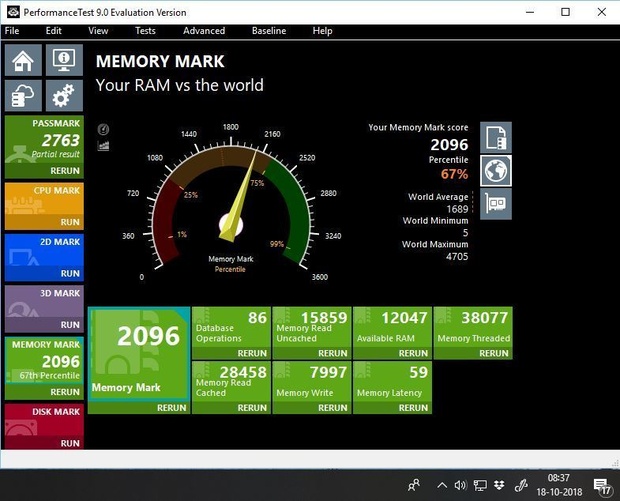The height and width of the screenshot is (501, 620).
Task: Open the 3D Mark tile
Action: pos(44,302)
